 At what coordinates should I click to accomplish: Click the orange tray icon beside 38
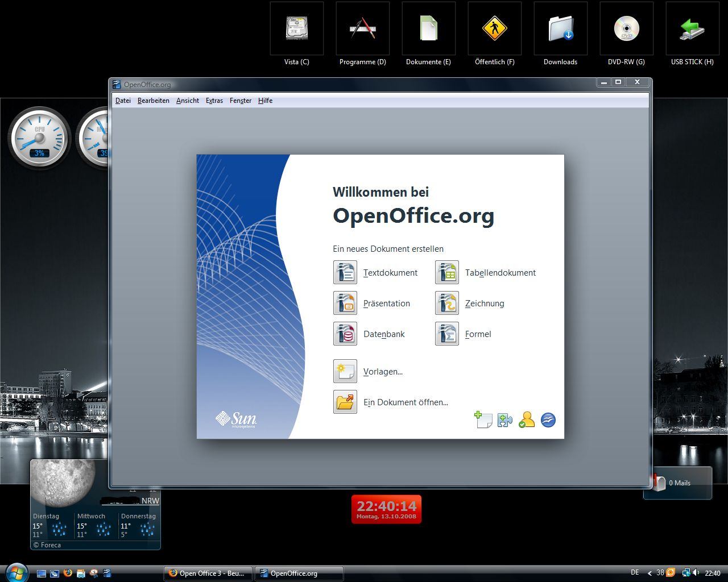671,573
